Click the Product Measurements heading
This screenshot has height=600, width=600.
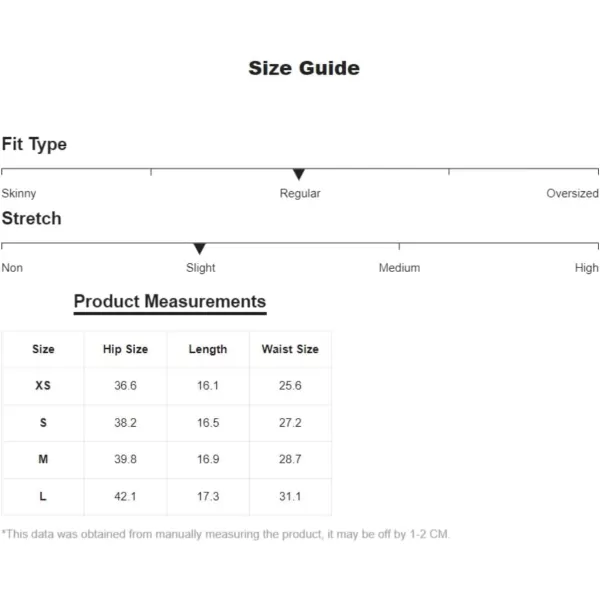170,301
